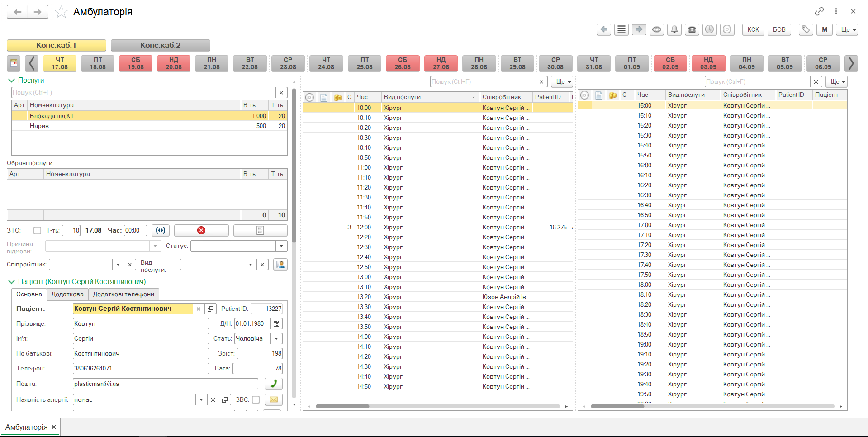Toggle the ЗВС checkbox
This screenshot has height=437, width=868.
point(256,399)
